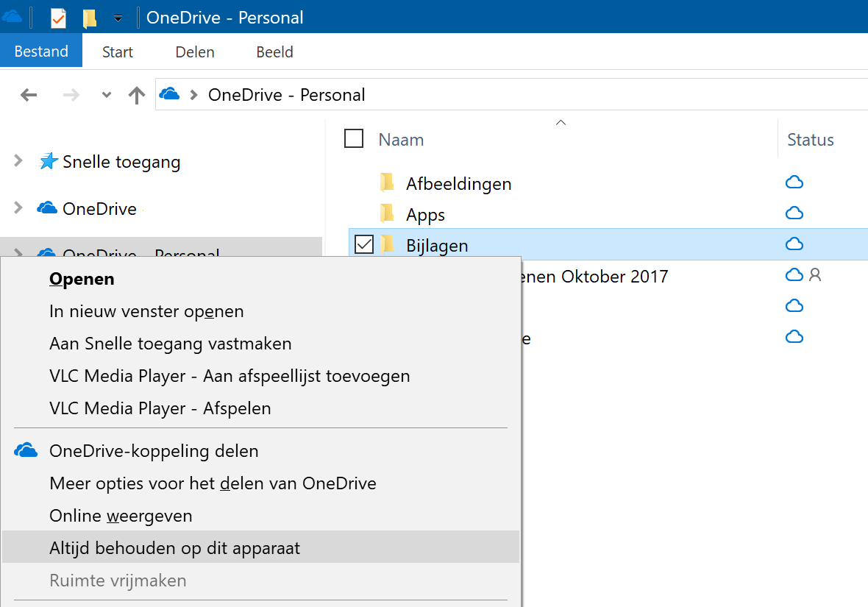Choose VLC Media Player - Aan afspeellijst toevoegen
Image resolution: width=868 pixels, height=607 pixels.
(260, 376)
